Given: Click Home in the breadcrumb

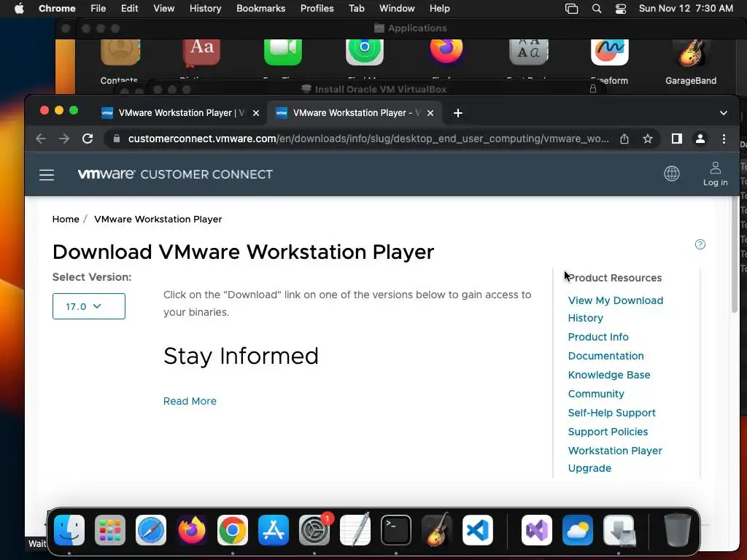Looking at the screenshot, I should (x=66, y=219).
